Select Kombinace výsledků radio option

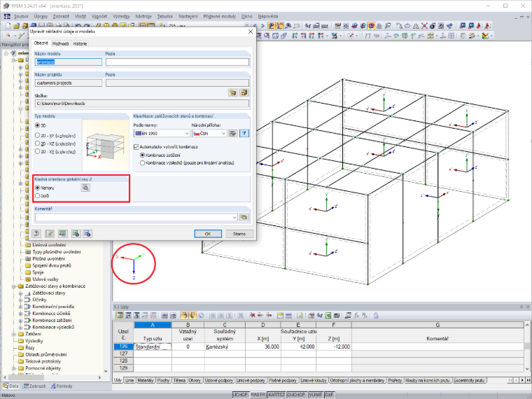(143, 163)
